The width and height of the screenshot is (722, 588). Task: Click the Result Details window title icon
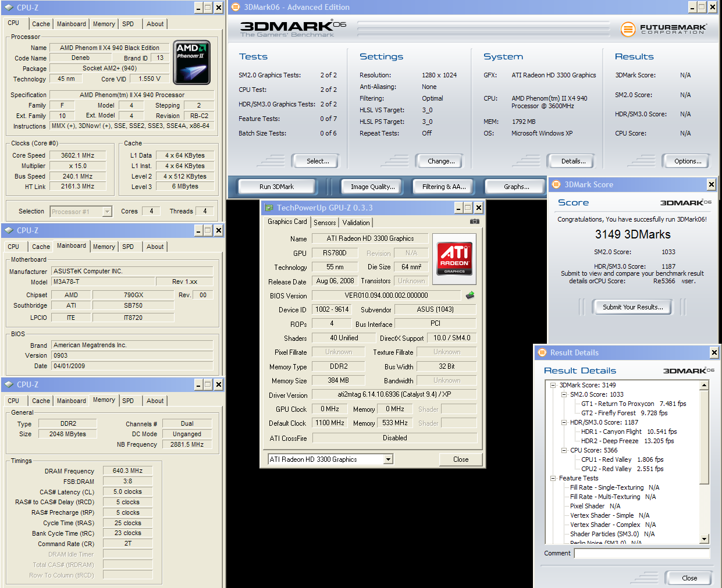542,352
